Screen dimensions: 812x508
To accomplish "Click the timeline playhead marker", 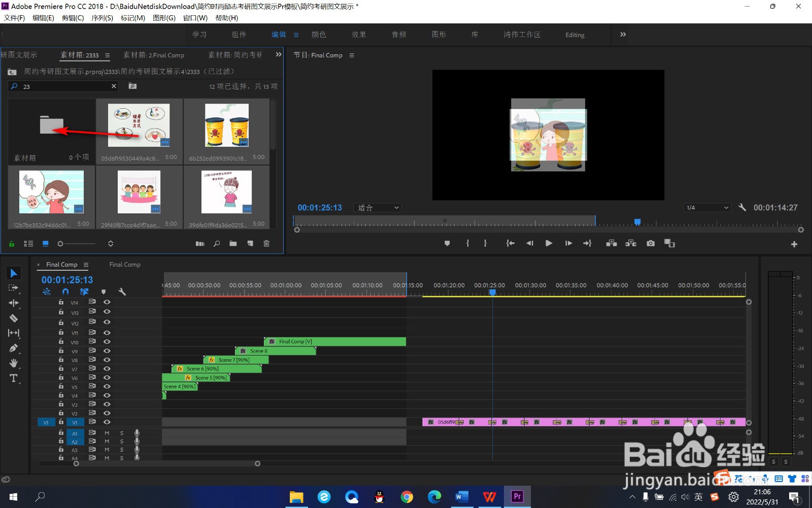I will coord(492,292).
